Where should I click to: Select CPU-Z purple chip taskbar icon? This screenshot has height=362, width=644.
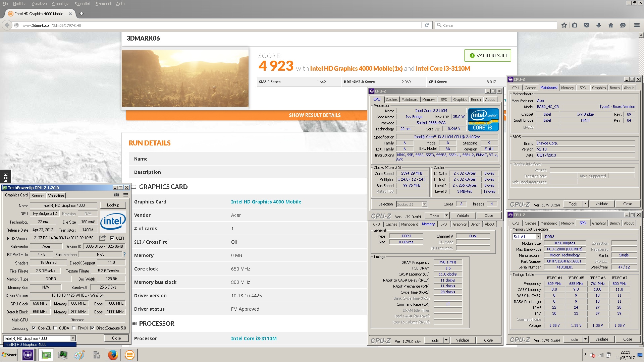pos(28,355)
